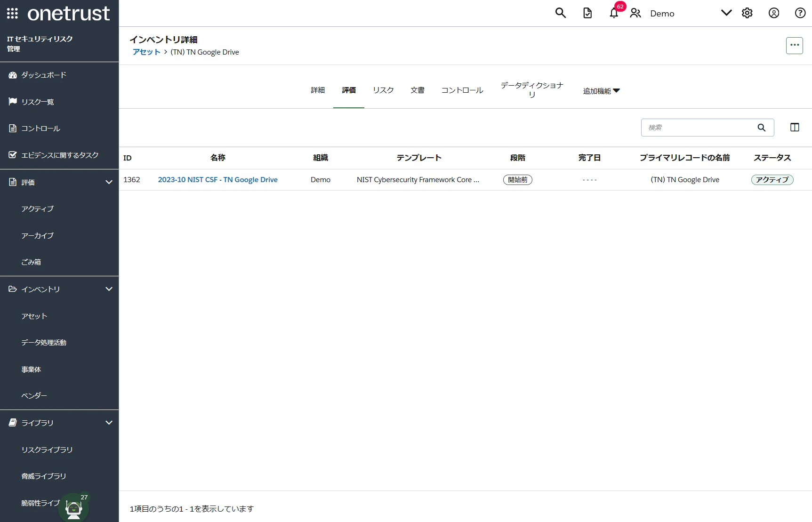Open the column chooser icon
Image resolution: width=812 pixels, height=522 pixels.
pyautogui.click(x=795, y=128)
